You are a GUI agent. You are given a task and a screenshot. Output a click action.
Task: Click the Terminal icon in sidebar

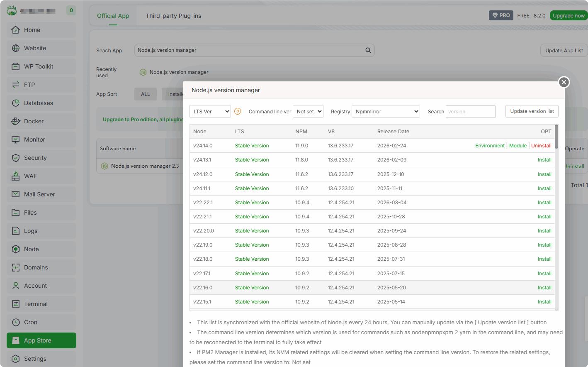pos(16,304)
